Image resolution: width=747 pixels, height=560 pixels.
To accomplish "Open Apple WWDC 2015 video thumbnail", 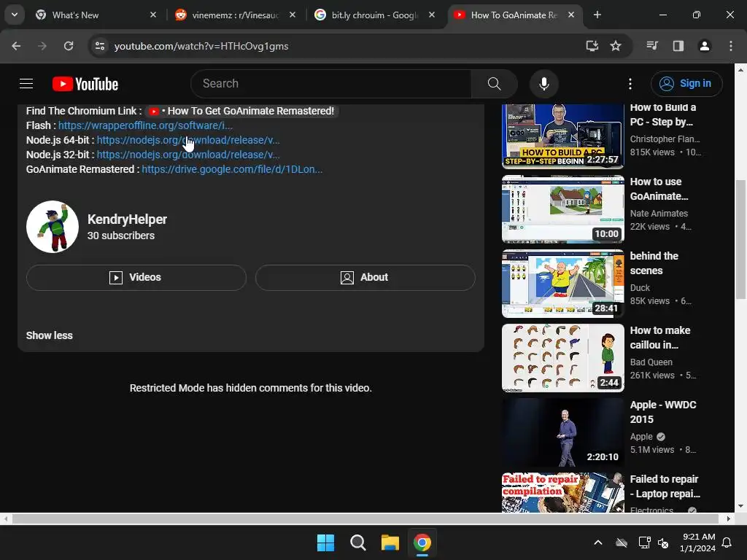I will pos(562,432).
